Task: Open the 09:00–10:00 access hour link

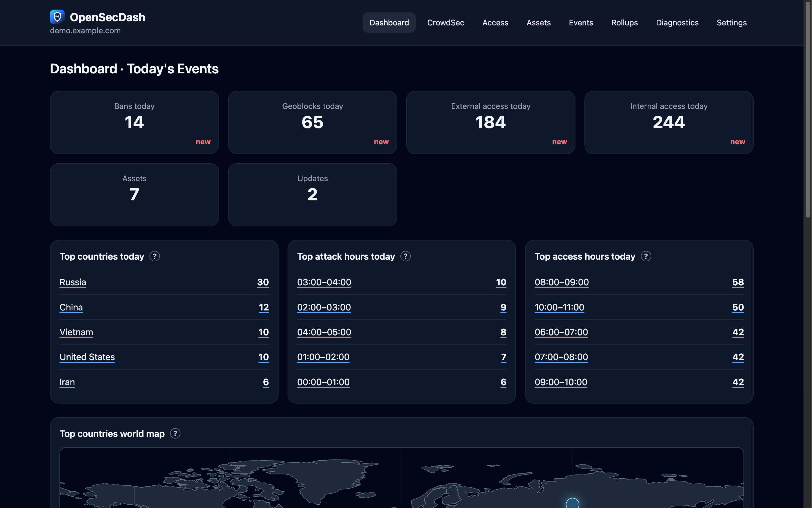Action: pos(561,382)
